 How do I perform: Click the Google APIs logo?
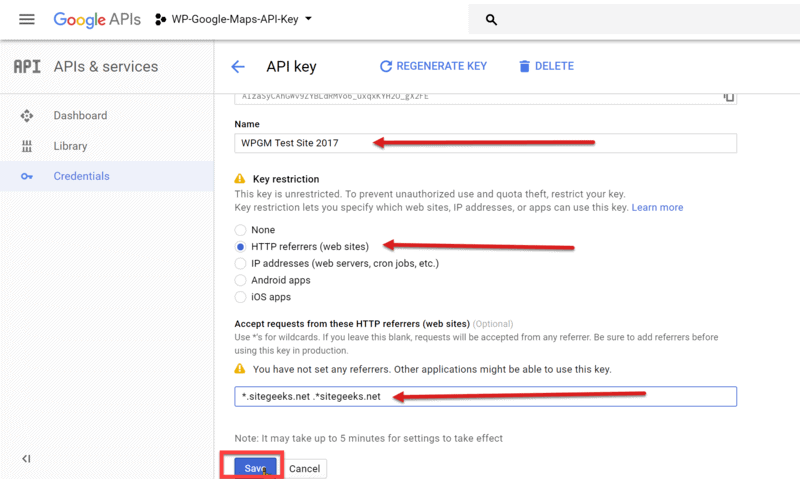pos(97,19)
